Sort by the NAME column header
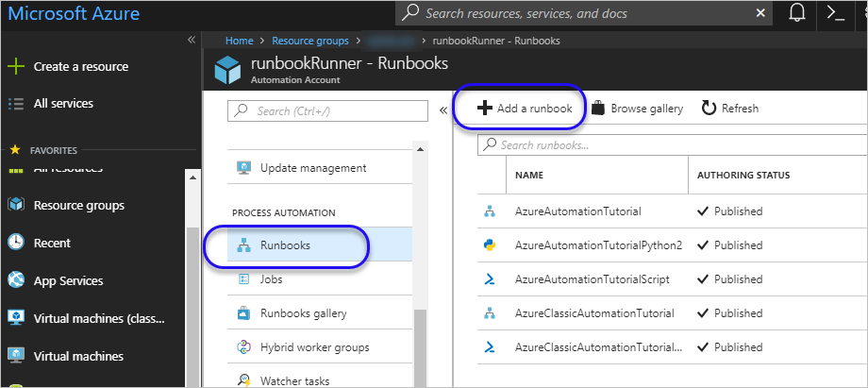This screenshot has height=388, width=868. [x=529, y=176]
